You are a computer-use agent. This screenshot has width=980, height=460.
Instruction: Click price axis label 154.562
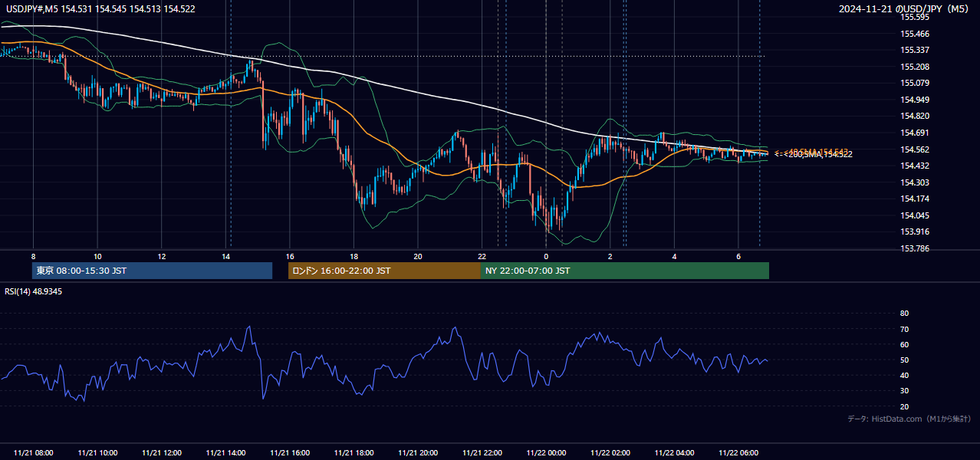click(x=915, y=149)
